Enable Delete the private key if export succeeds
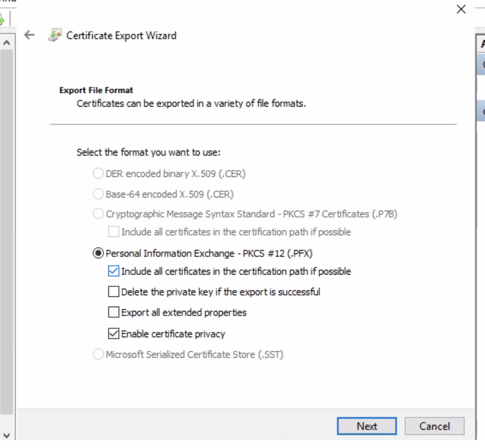Image resolution: width=485 pixels, height=448 pixels. 113,291
